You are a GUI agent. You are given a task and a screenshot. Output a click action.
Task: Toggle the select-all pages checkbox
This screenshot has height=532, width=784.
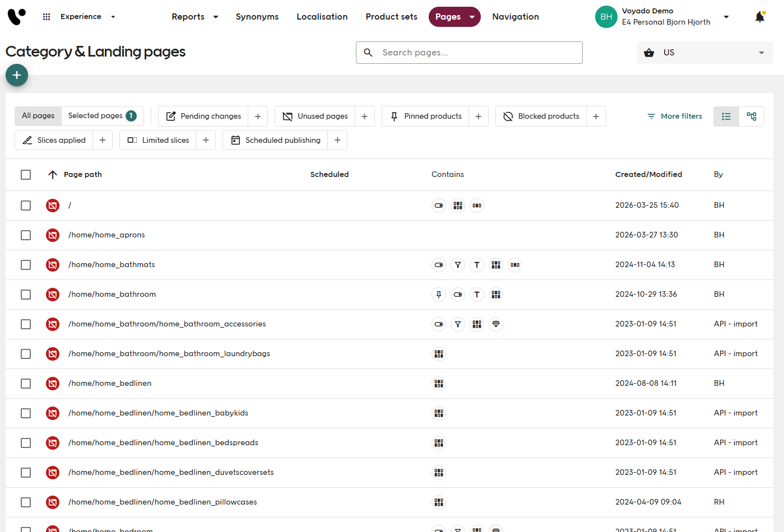(26, 175)
